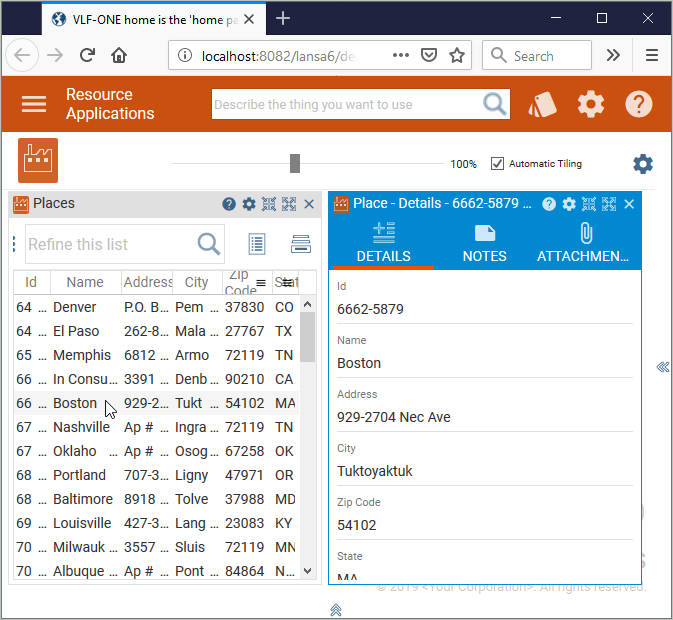Switch to the Notes tab

click(x=484, y=244)
